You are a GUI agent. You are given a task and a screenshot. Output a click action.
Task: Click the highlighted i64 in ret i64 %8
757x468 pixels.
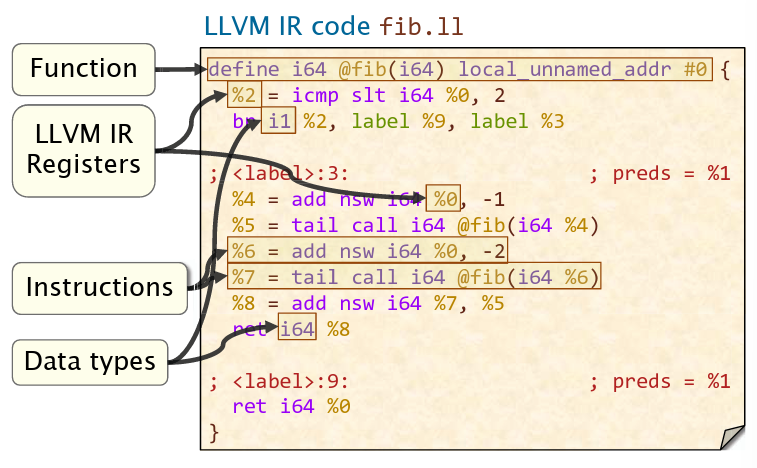coord(297,328)
